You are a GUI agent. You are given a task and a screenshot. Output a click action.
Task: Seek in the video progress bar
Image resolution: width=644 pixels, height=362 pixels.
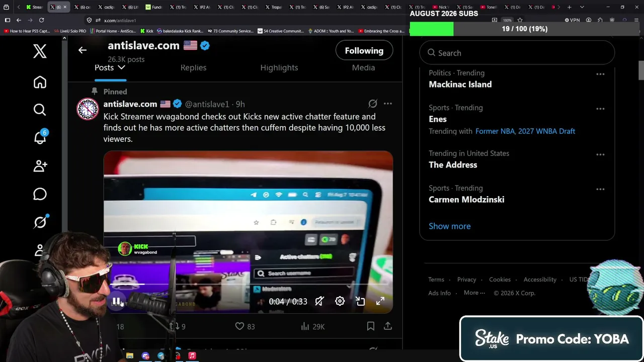(x=248, y=285)
